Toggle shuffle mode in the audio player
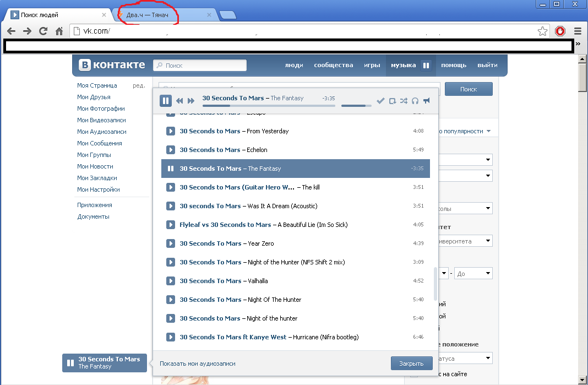This screenshot has width=588, height=385. point(404,101)
